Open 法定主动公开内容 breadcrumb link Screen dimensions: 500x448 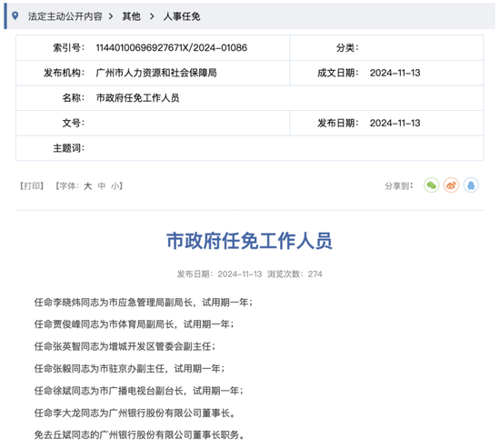pos(65,16)
